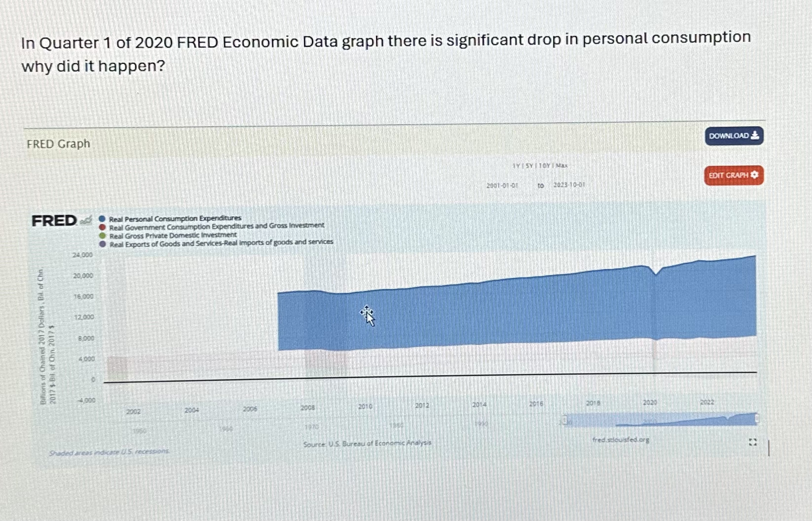Open the fred.stlouisfed.org link

(621, 440)
